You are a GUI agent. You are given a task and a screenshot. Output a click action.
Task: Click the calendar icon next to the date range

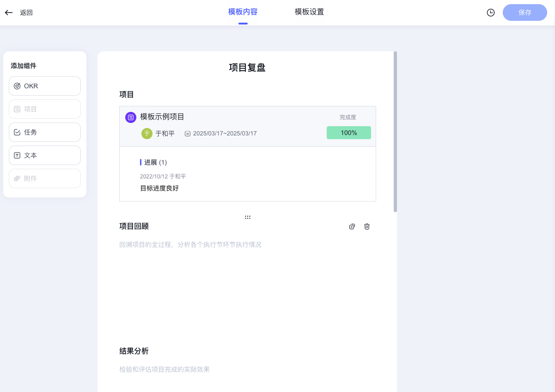(x=188, y=134)
